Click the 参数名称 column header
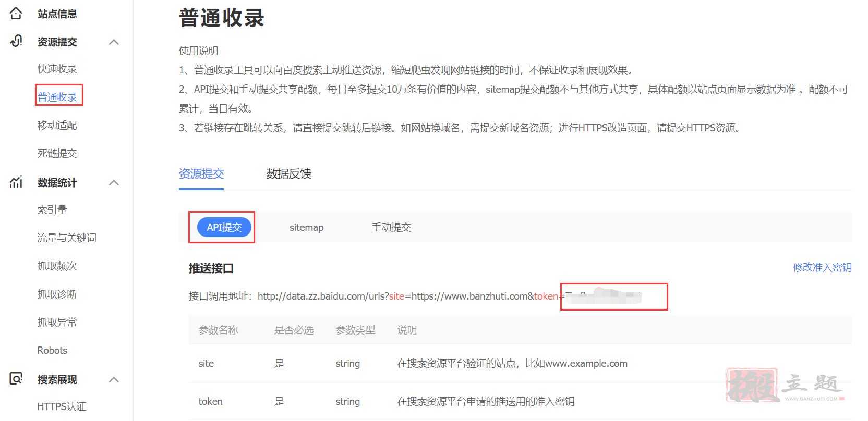Screen dimensions: 868x421 coord(219,330)
